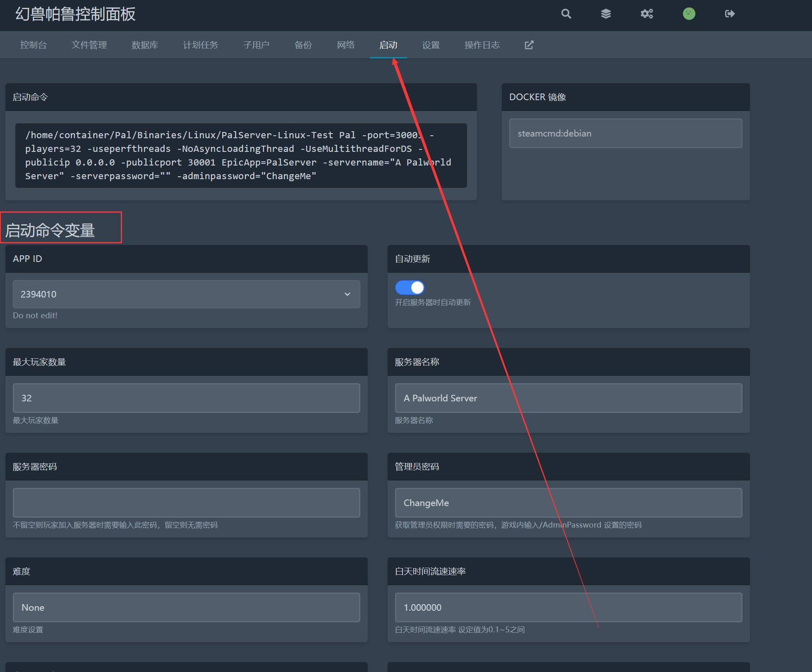Viewport: 812px width, 672px height.
Task: Click the 幻兽帕鲁控制面板 title link
Action: (75, 14)
